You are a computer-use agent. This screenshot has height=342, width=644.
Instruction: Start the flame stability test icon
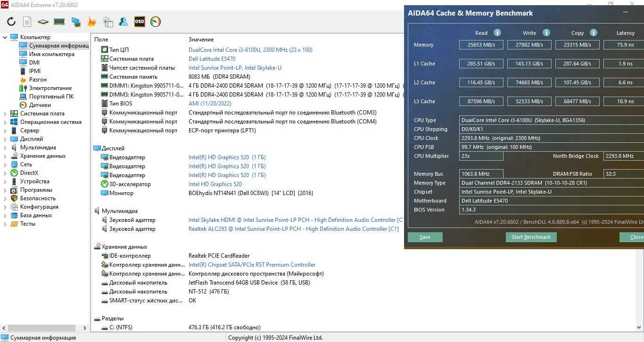pos(91,22)
